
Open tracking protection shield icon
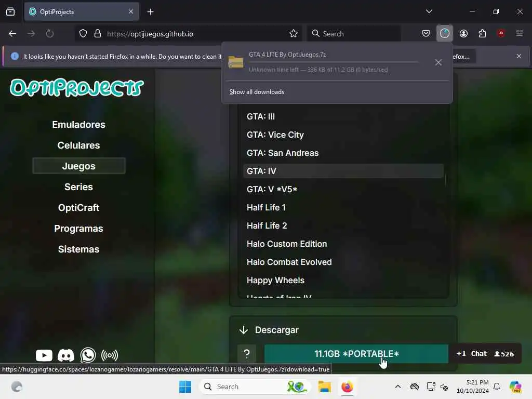click(x=83, y=34)
